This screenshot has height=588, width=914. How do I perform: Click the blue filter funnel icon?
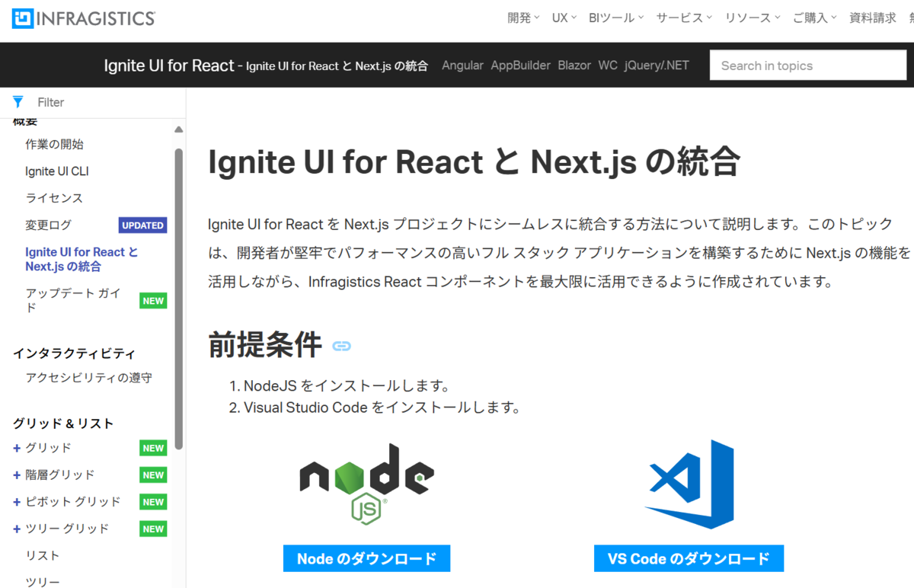pyautogui.click(x=18, y=102)
